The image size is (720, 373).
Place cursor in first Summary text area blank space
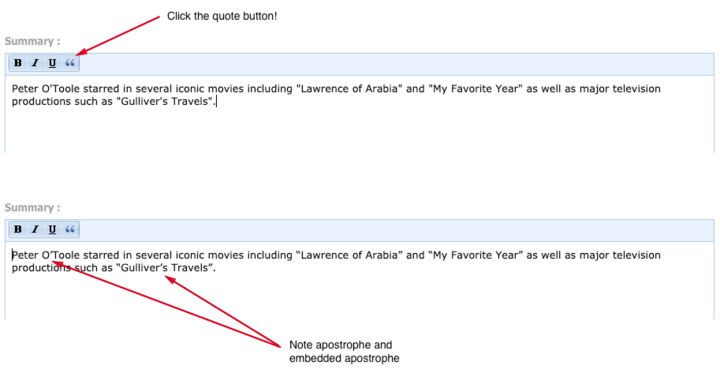360,131
